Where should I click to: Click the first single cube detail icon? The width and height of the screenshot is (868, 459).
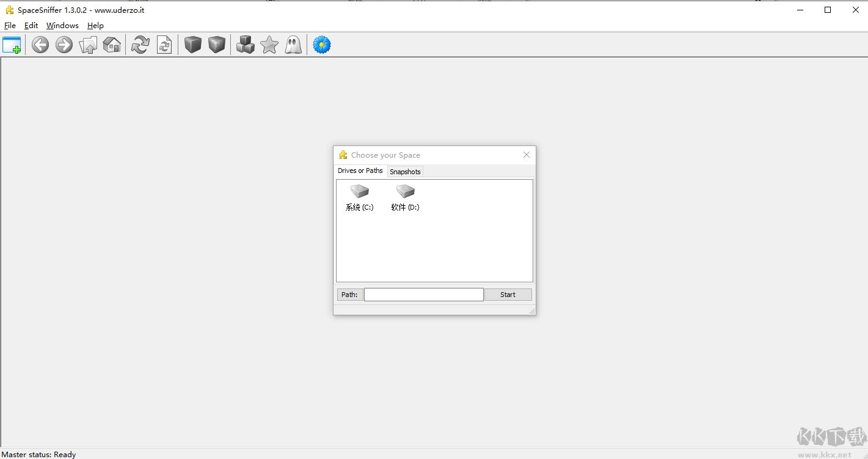pyautogui.click(x=193, y=45)
